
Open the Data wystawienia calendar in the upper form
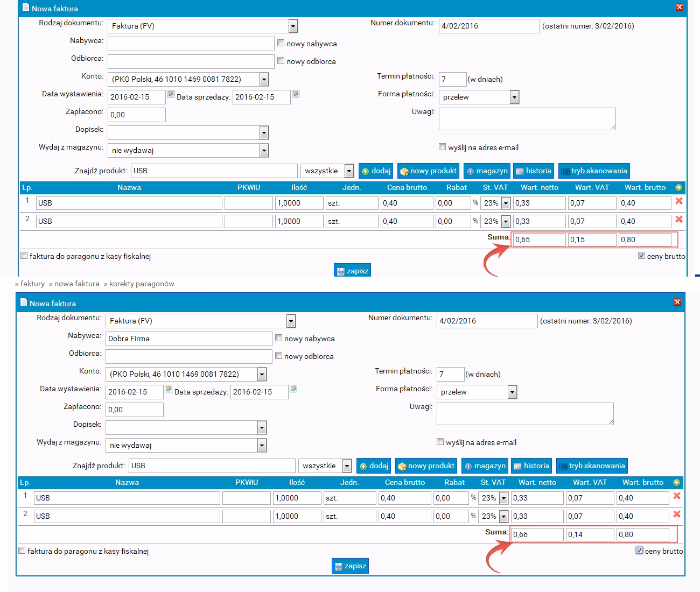(x=171, y=94)
